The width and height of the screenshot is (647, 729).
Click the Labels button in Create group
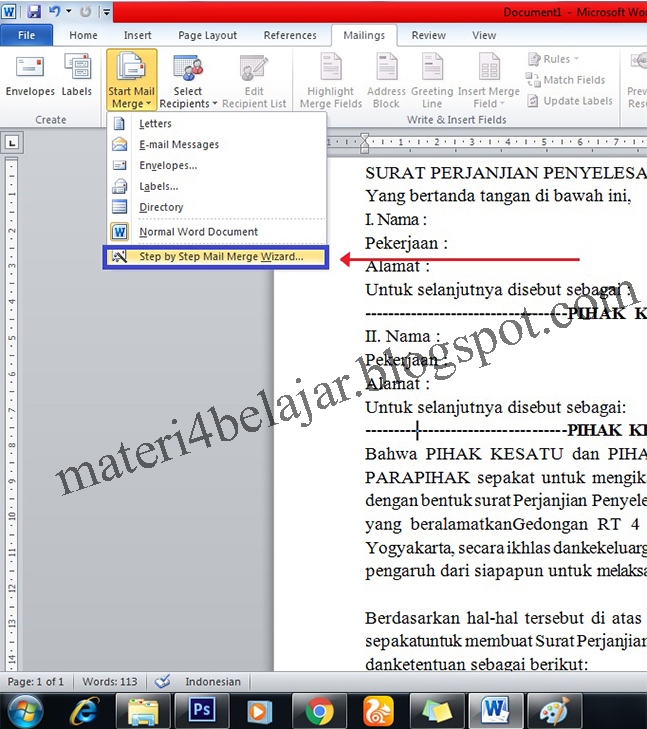click(x=77, y=75)
